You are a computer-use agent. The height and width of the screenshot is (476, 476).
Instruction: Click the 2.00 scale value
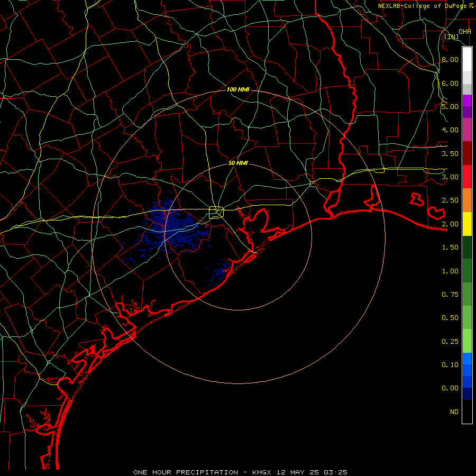point(450,224)
